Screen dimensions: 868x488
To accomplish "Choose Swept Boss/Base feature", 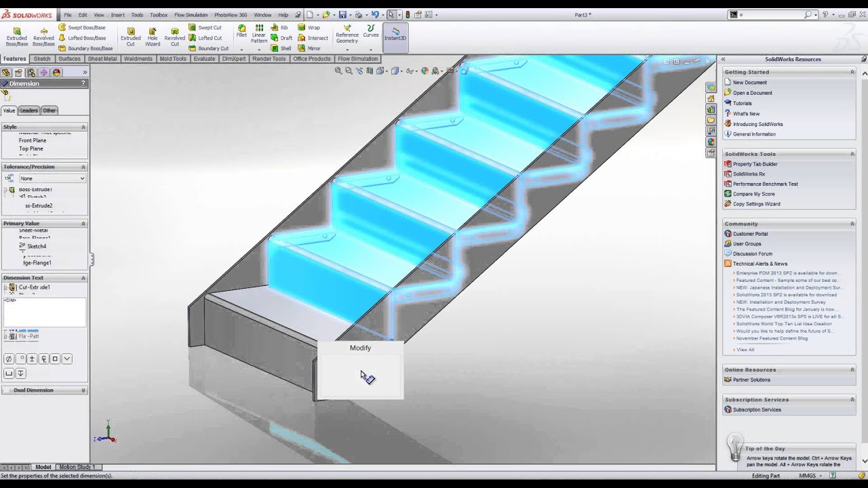I will [82, 28].
